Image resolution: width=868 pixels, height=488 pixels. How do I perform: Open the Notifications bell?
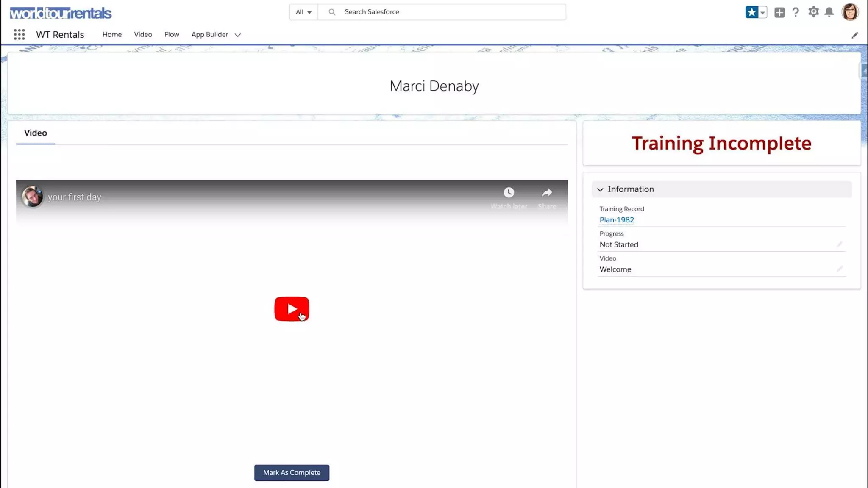click(829, 12)
